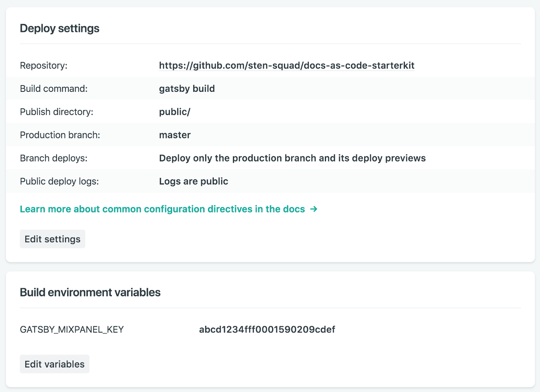
Task: Click the Mixpanel key value abcd1234fff0001590209cdef
Action: [x=267, y=330]
